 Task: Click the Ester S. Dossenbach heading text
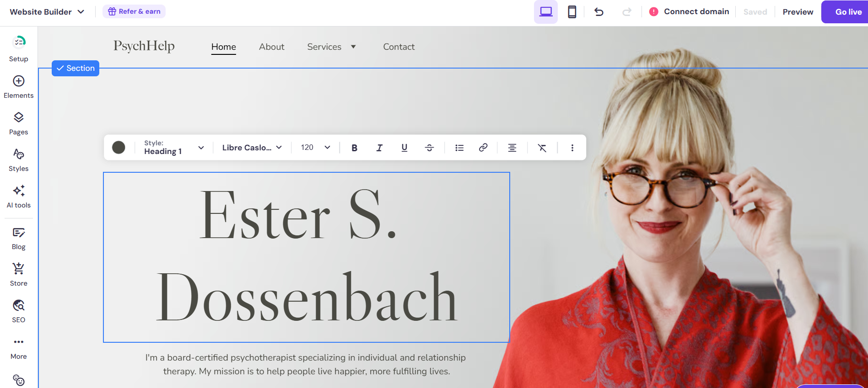pos(307,257)
